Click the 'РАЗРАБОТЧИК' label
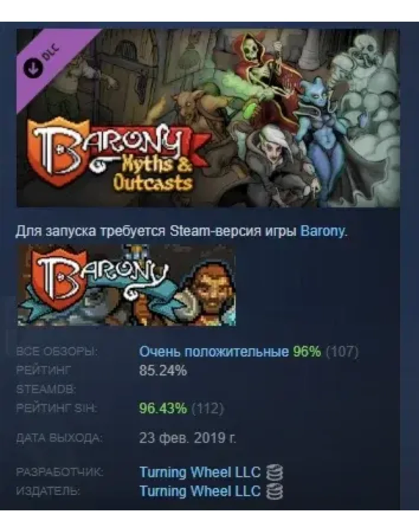The width and height of the screenshot is (419, 532). click(x=59, y=472)
